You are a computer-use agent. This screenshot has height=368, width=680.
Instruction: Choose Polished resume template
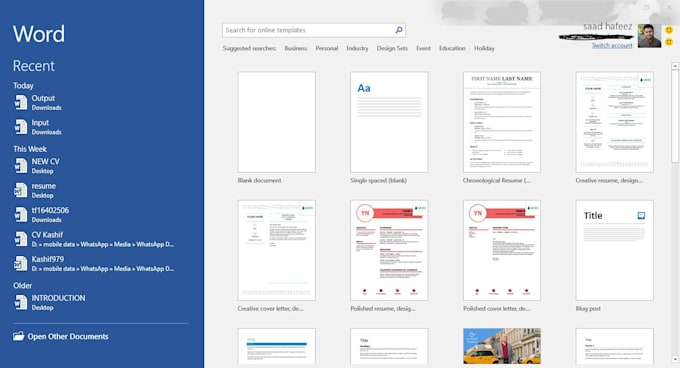point(389,251)
